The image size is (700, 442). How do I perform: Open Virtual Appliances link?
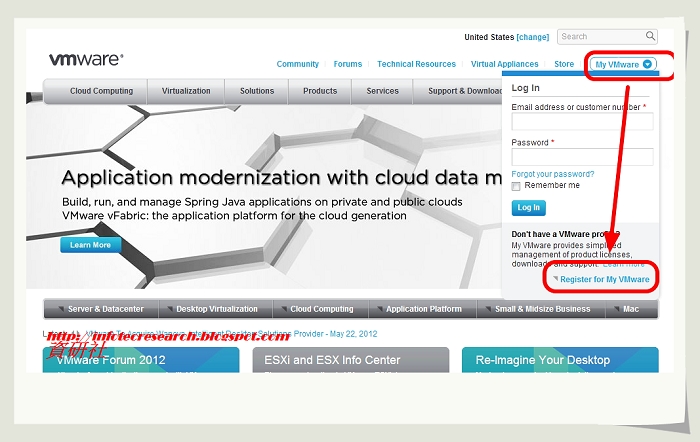(x=504, y=64)
